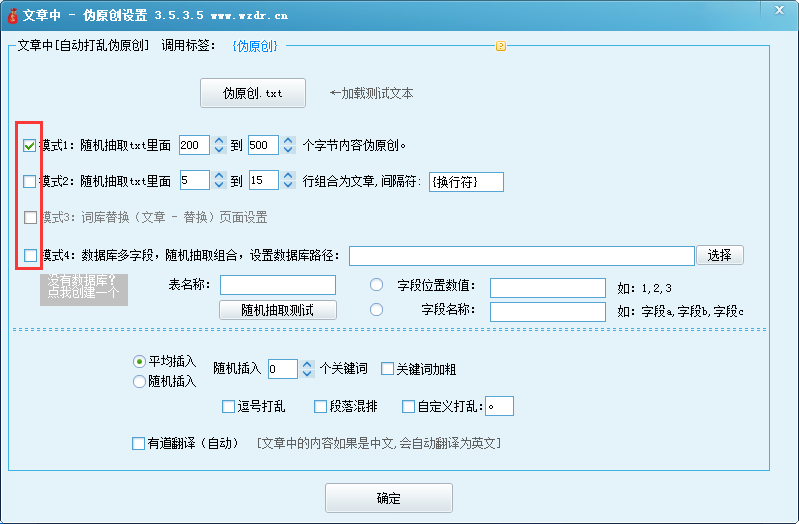The width and height of the screenshot is (799, 524).
Task: Enable 关键词加粗 checkbox
Action: point(387,369)
